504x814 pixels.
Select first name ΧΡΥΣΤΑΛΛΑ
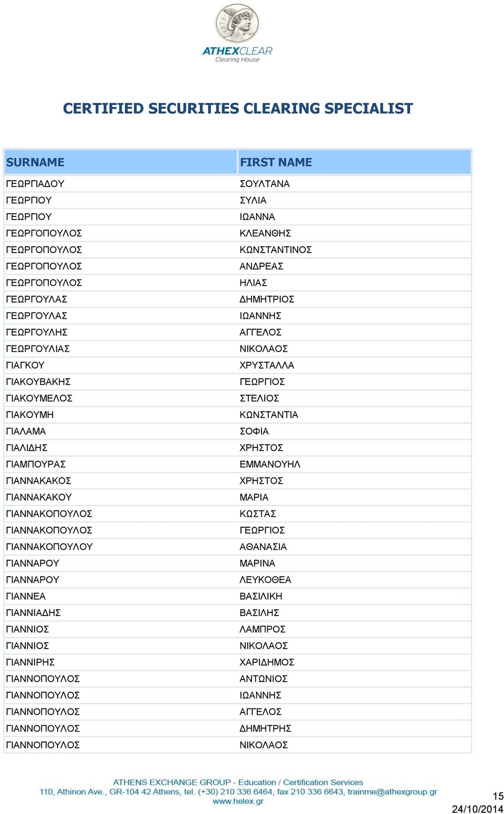click(x=267, y=366)
